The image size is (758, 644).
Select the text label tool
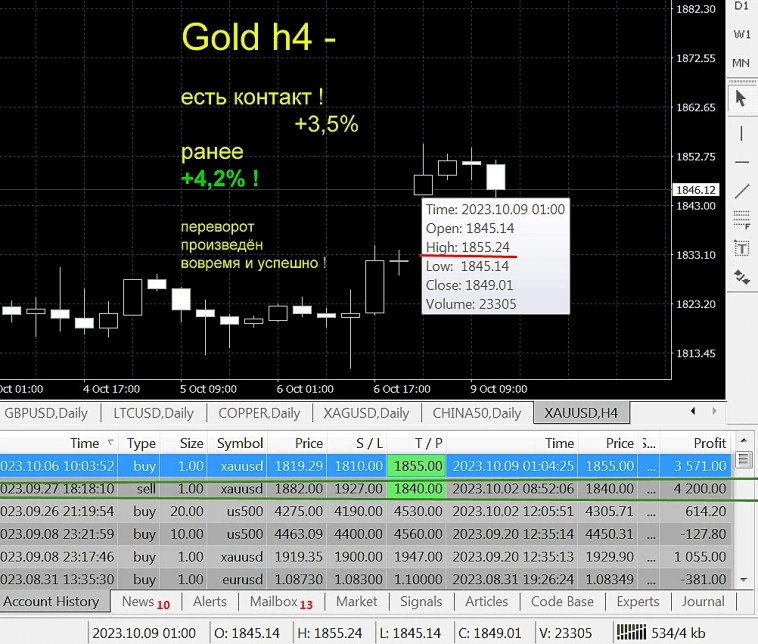tap(741, 248)
